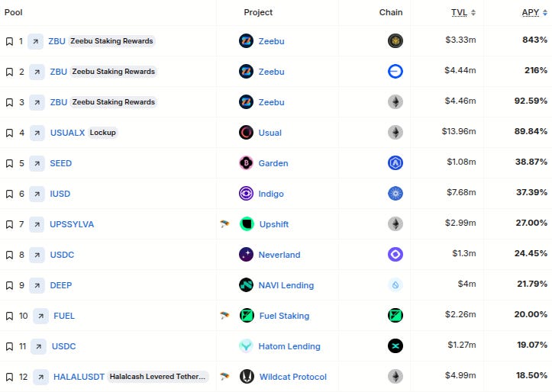Viewport: 552px width, 392px height.
Task: Open external link arrow for row 8 USDC
Action: click(37, 255)
